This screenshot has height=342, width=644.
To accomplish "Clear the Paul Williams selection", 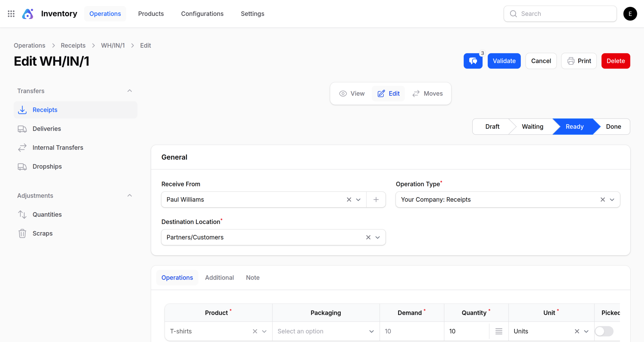I will coord(349,199).
